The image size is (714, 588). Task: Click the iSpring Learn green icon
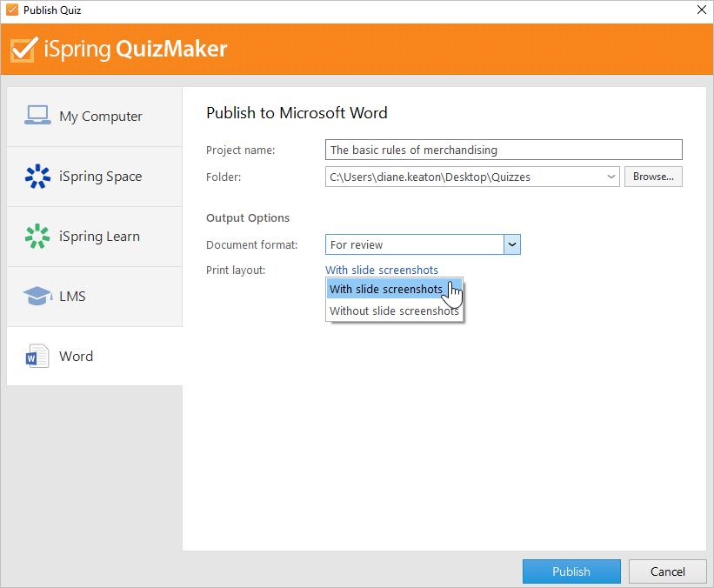click(37, 236)
